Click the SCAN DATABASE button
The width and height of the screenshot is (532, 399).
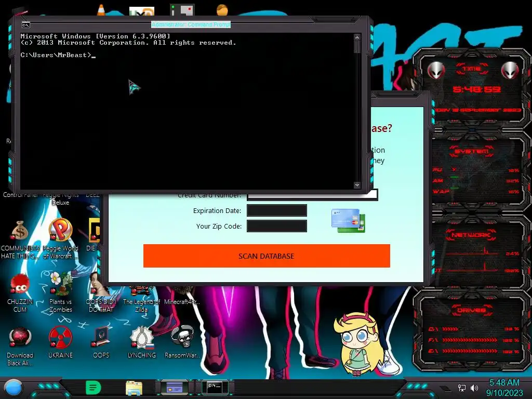tap(267, 256)
